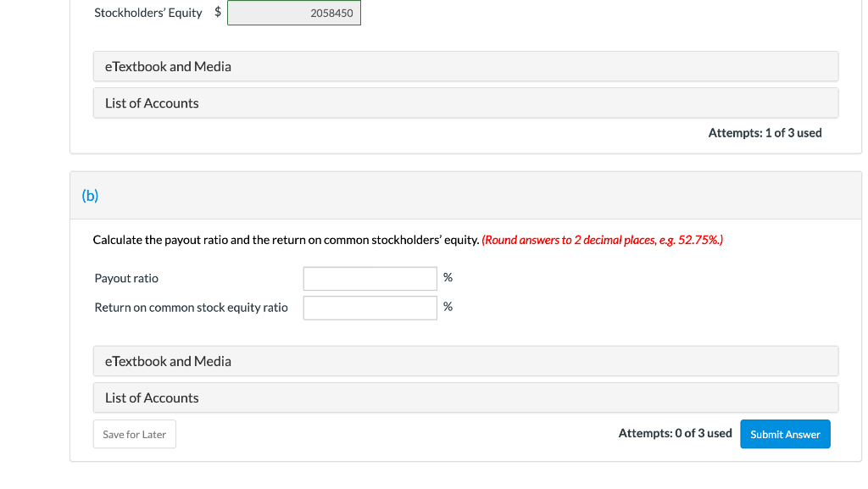Image resolution: width=868 pixels, height=489 pixels.
Task: Click the percent sign beside Payout ratio
Action: (448, 278)
